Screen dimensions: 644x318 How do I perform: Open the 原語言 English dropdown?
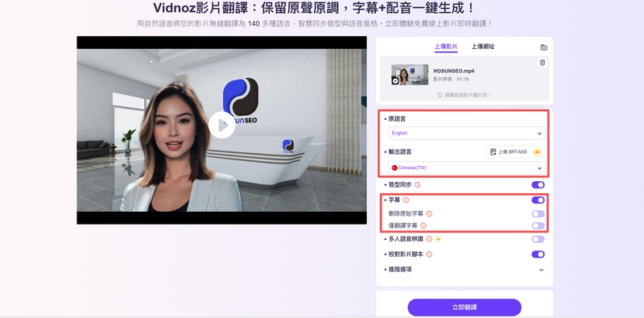pos(467,133)
